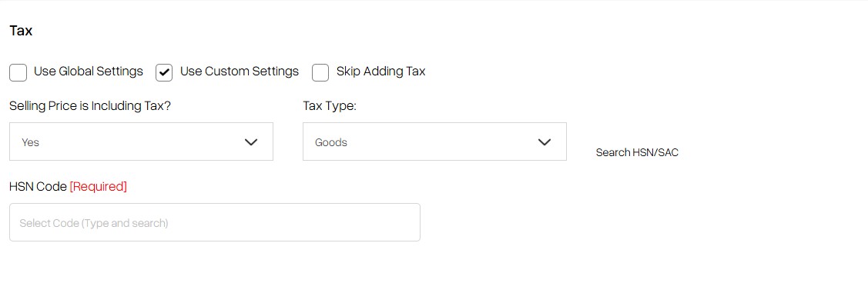The height and width of the screenshot is (293, 868).
Task: Click the red [Required] marker text
Action: [99, 187]
